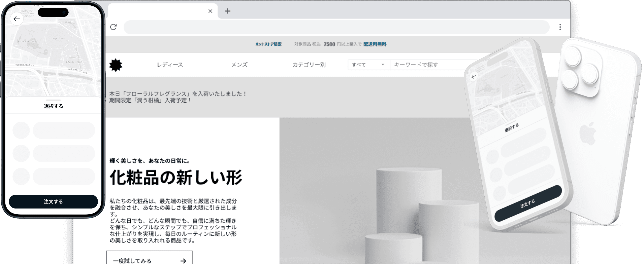The width and height of the screenshot is (644, 264).
Task: Click the ネットストア限定 label
Action: [268, 44]
